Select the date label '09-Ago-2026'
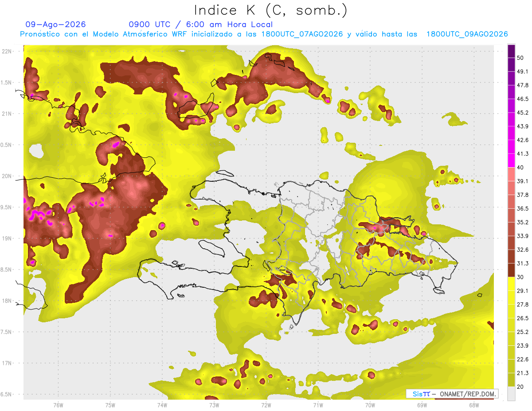Viewport: 532px width, 411px height. [55, 24]
